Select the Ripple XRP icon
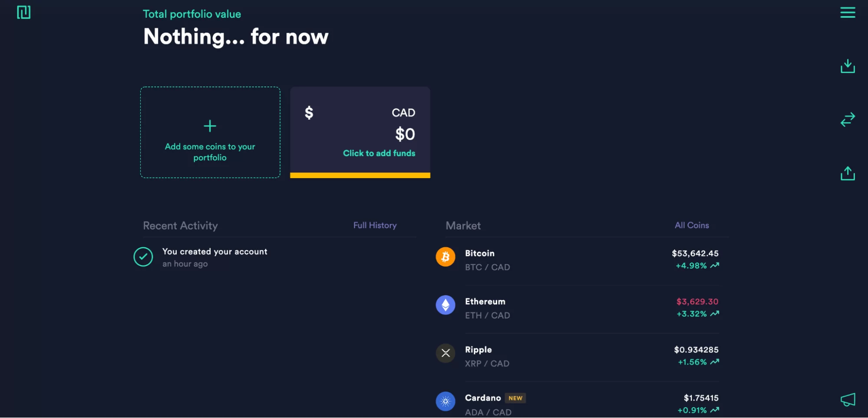Image resolution: width=868 pixels, height=418 pixels. click(x=445, y=353)
